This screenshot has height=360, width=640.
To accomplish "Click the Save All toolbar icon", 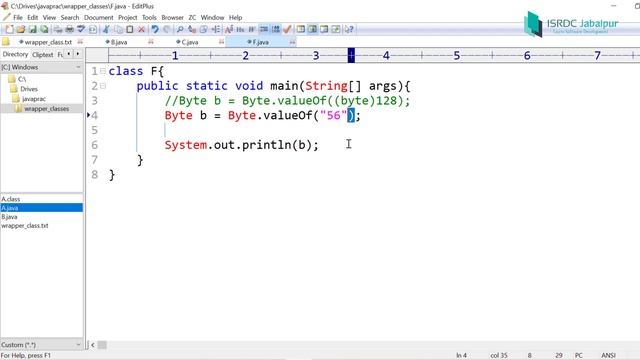I will coord(44,29).
